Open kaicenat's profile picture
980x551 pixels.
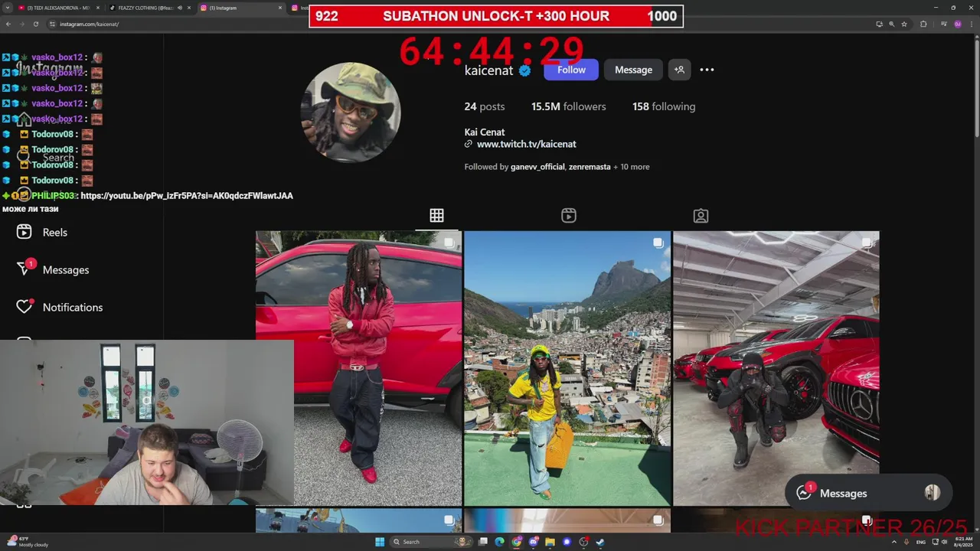pos(351,112)
